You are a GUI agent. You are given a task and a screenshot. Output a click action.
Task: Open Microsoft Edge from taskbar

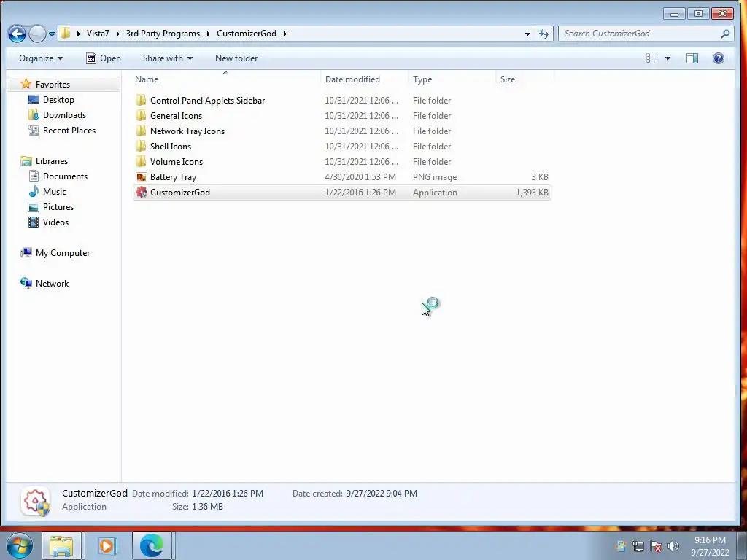tap(152, 545)
